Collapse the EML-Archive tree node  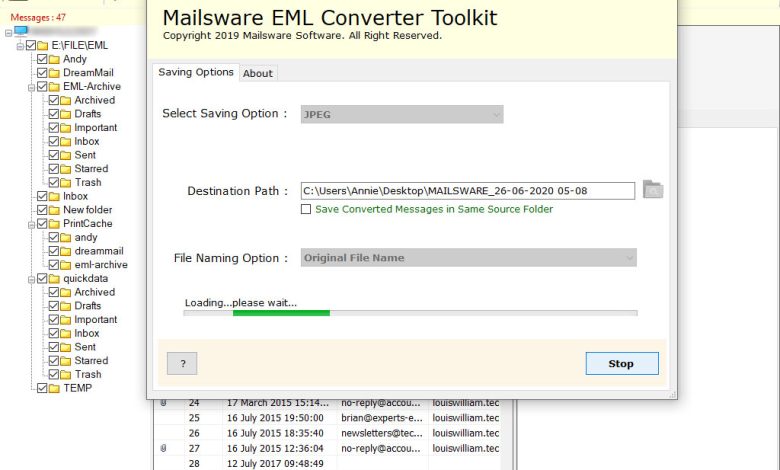coord(31,88)
